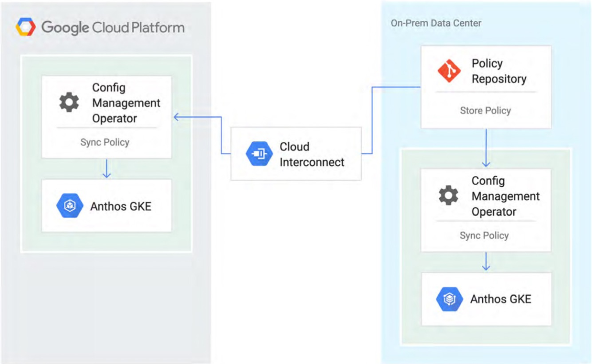Click the "Policy Repository" label

coord(499,71)
